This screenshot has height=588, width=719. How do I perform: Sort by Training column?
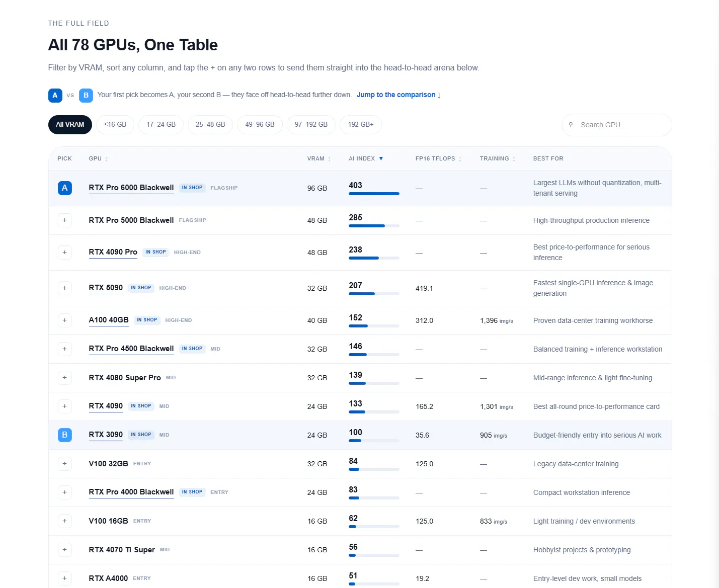pyautogui.click(x=498, y=158)
